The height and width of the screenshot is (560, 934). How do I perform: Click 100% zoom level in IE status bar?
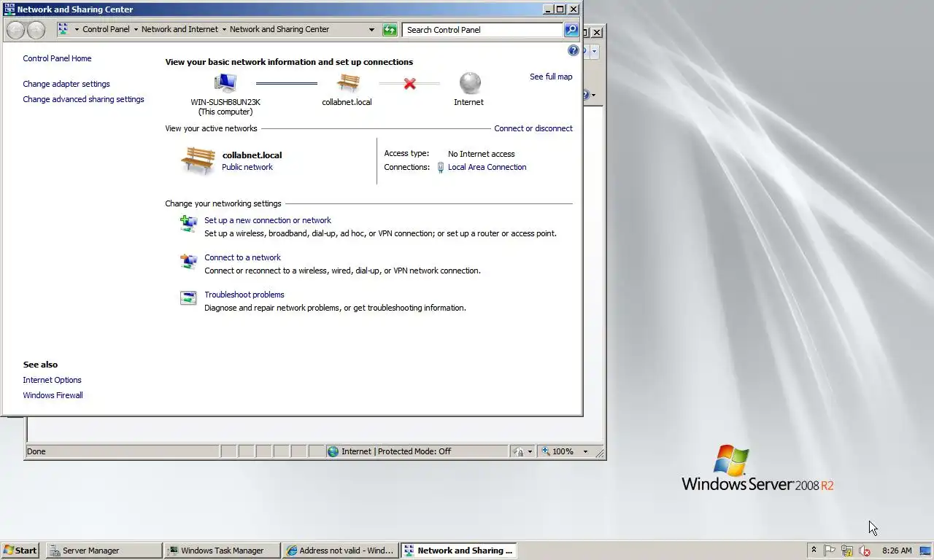point(563,451)
